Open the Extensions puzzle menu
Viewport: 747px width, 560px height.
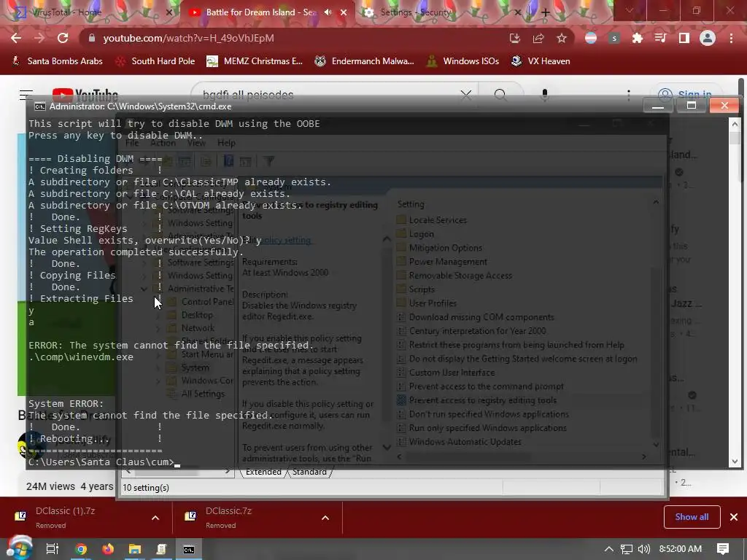tap(638, 38)
